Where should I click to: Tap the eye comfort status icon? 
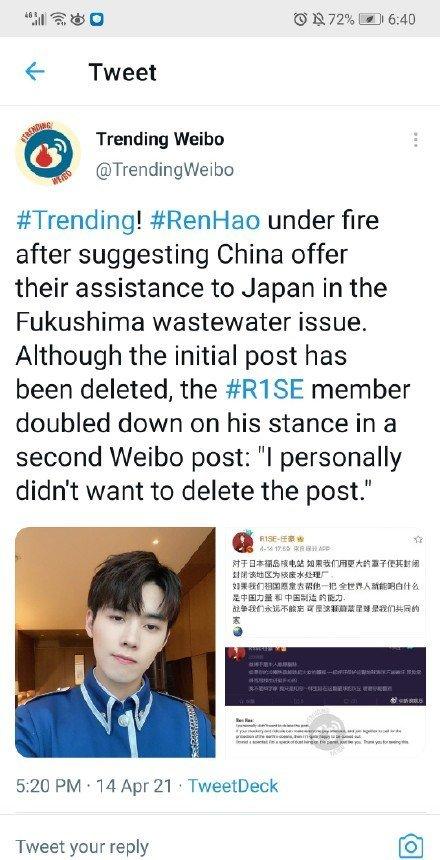[x=78, y=19]
